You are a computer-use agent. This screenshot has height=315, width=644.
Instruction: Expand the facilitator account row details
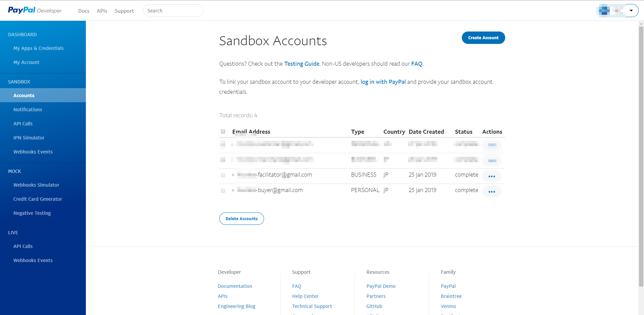pyautogui.click(x=233, y=175)
